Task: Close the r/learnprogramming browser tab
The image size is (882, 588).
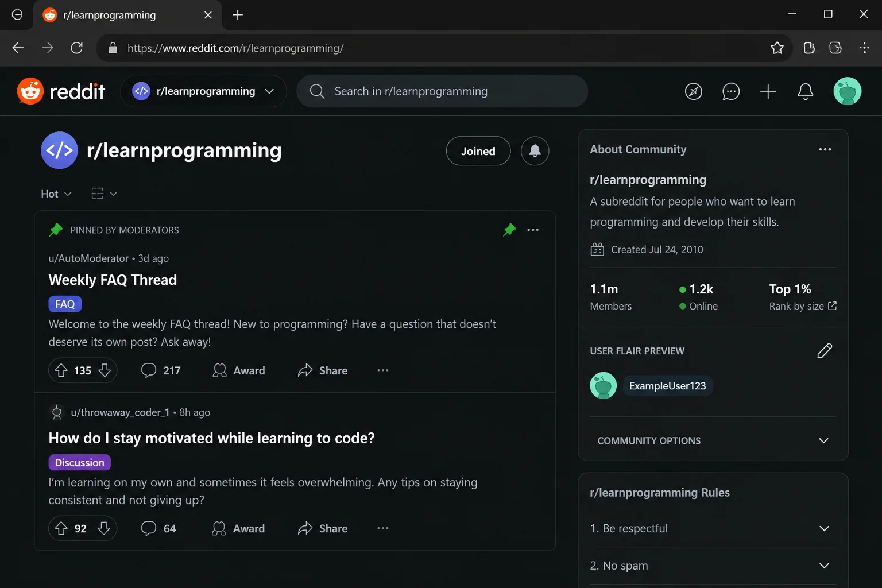Action: 208,15
